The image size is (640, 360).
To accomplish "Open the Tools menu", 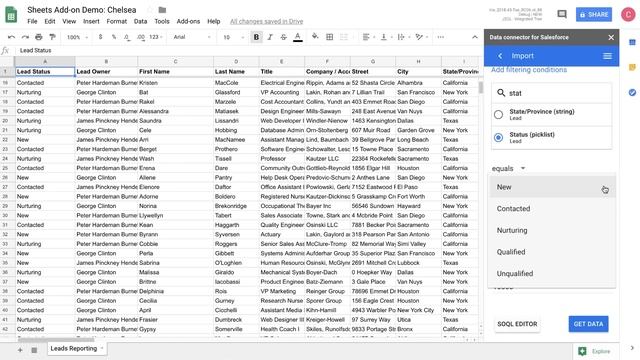I will pyautogui.click(x=162, y=21).
